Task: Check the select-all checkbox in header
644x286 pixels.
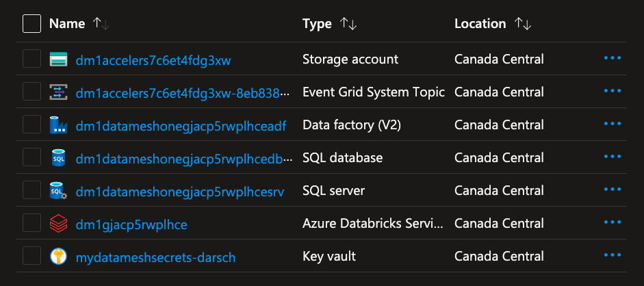Action: point(31,24)
